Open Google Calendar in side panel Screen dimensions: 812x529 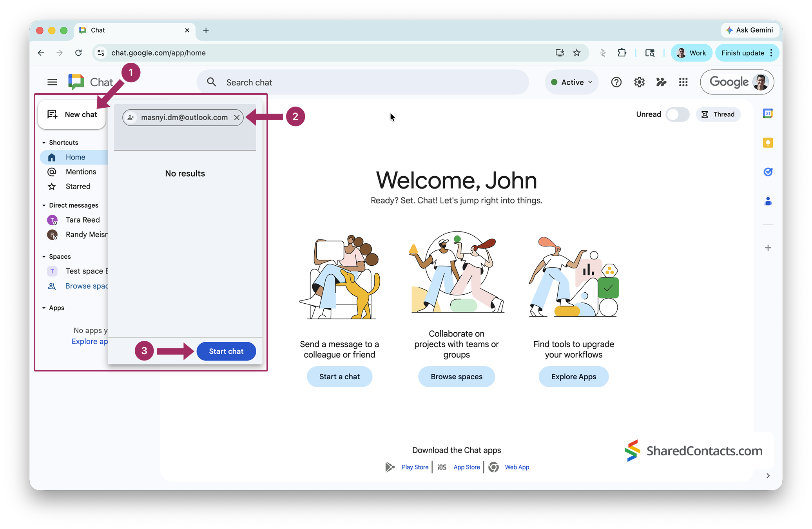coord(768,114)
